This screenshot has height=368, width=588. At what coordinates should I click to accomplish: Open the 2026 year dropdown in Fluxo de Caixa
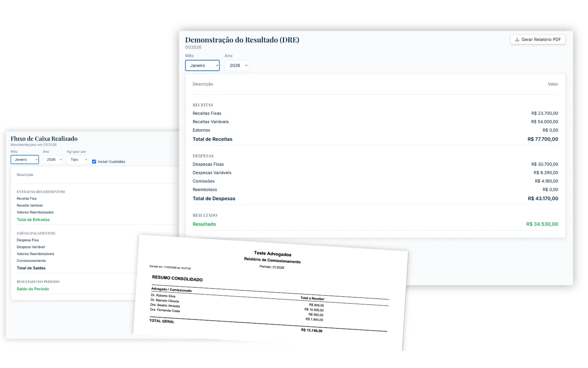tap(53, 159)
